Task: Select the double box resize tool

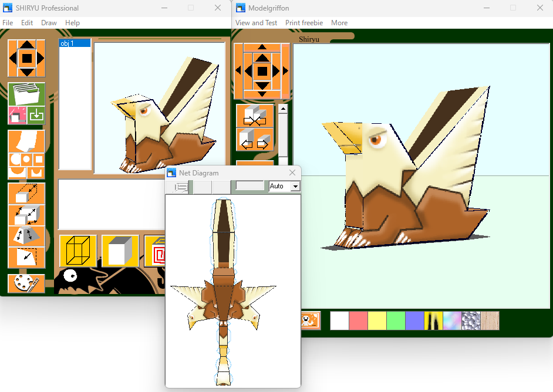Action: [x=26, y=215]
